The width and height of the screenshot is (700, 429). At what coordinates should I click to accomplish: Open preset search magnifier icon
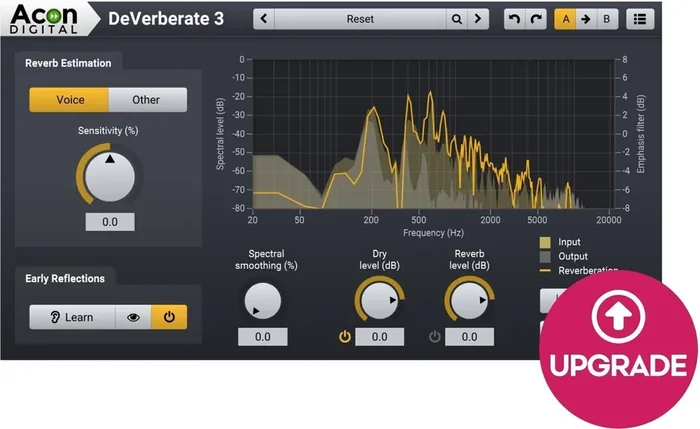tap(457, 19)
